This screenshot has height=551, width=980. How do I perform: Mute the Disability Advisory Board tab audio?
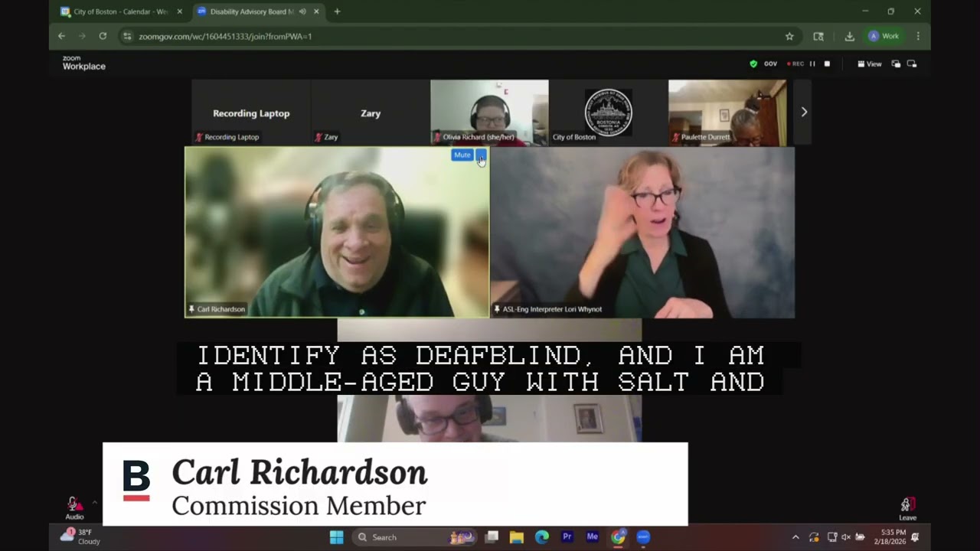pyautogui.click(x=302, y=11)
